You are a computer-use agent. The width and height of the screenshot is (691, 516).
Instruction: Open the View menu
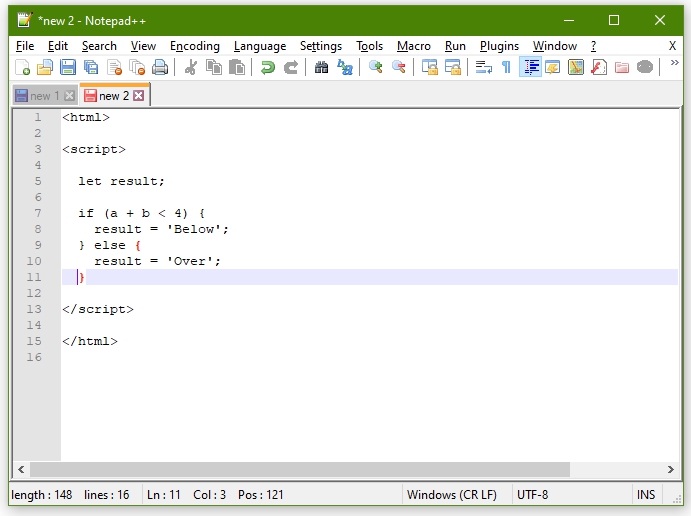tap(143, 46)
